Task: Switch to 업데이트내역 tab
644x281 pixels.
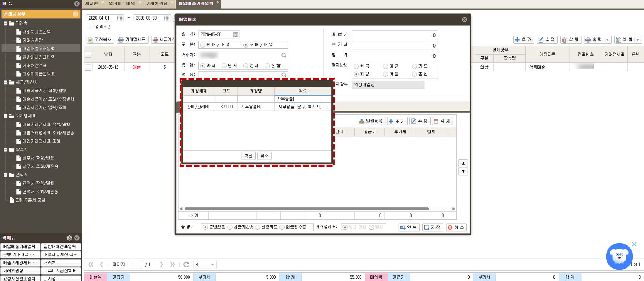Action: [122, 4]
